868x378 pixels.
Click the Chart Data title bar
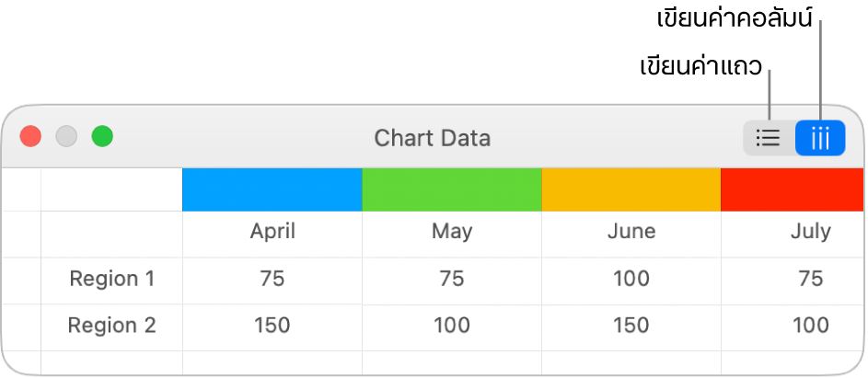pos(432,138)
